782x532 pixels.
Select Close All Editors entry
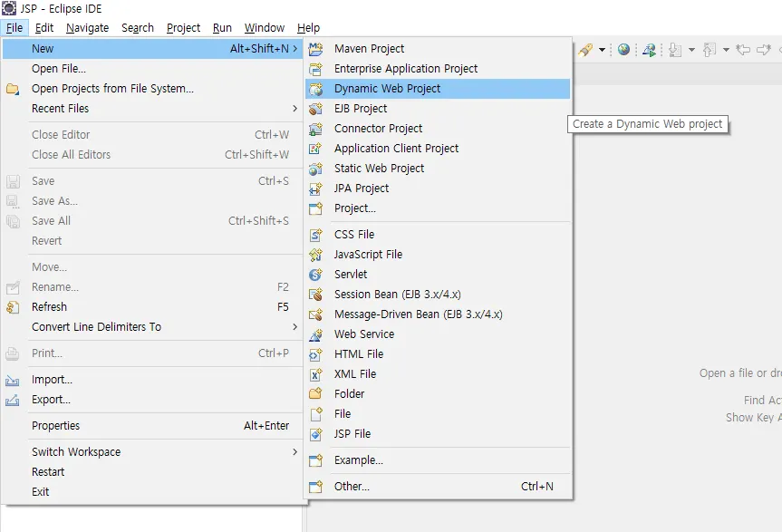(152, 155)
